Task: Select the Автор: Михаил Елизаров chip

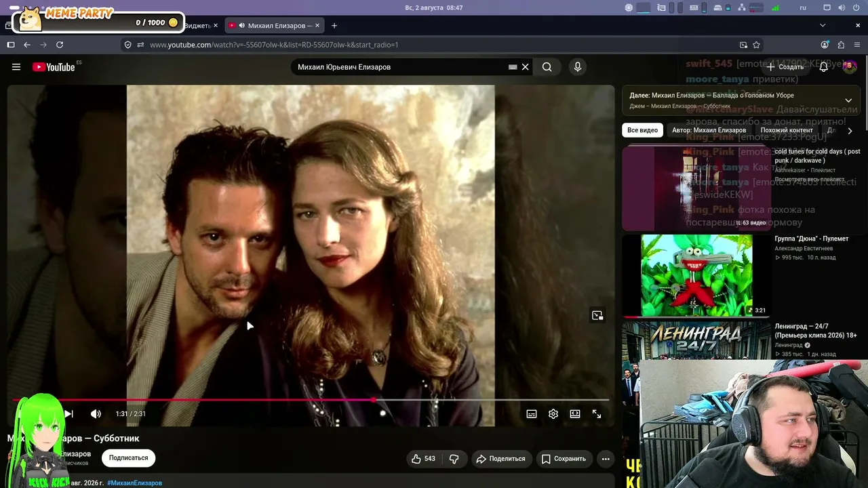Action: point(709,130)
